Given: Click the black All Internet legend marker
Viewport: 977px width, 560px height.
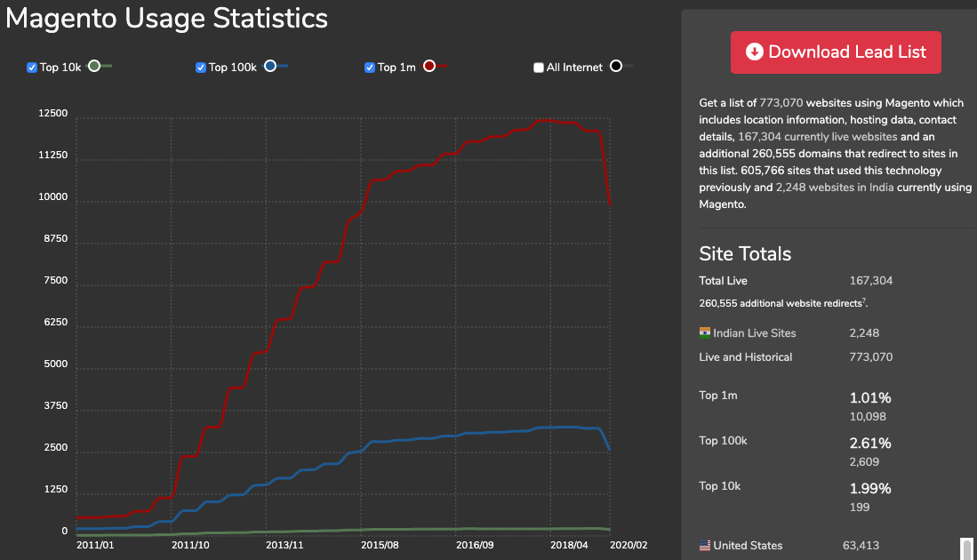Looking at the screenshot, I should [616, 67].
